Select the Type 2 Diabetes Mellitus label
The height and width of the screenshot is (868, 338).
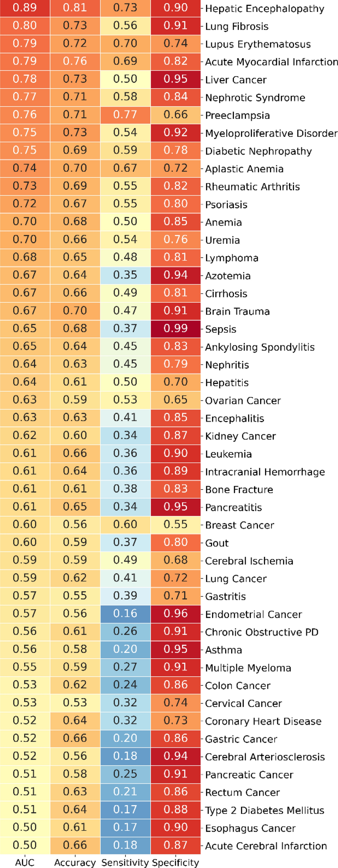tap(265, 810)
